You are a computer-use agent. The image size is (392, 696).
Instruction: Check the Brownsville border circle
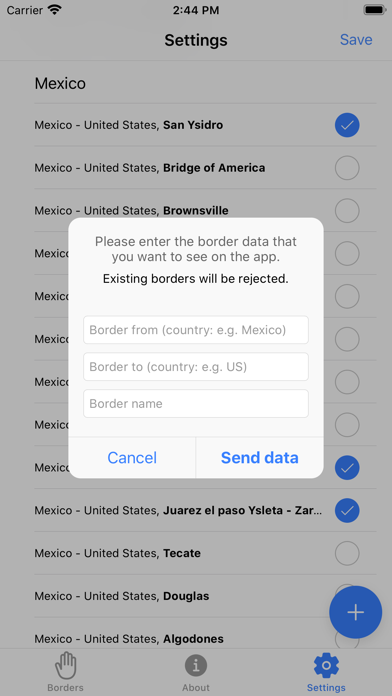coord(347,211)
